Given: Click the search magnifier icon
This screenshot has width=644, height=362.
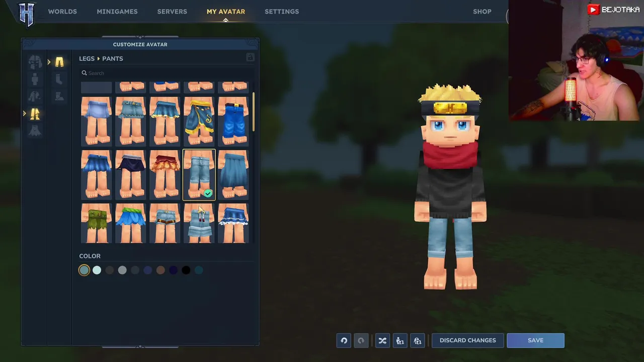Looking at the screenshot, I should tap(84, 73).
